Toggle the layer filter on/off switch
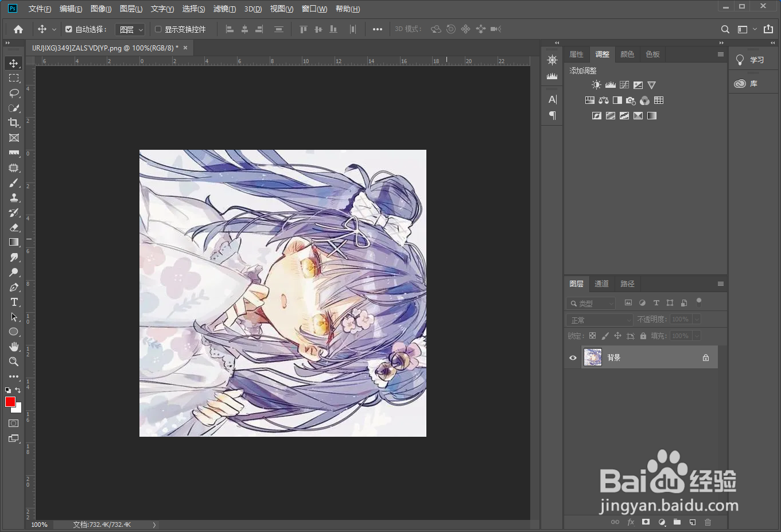 699,301
